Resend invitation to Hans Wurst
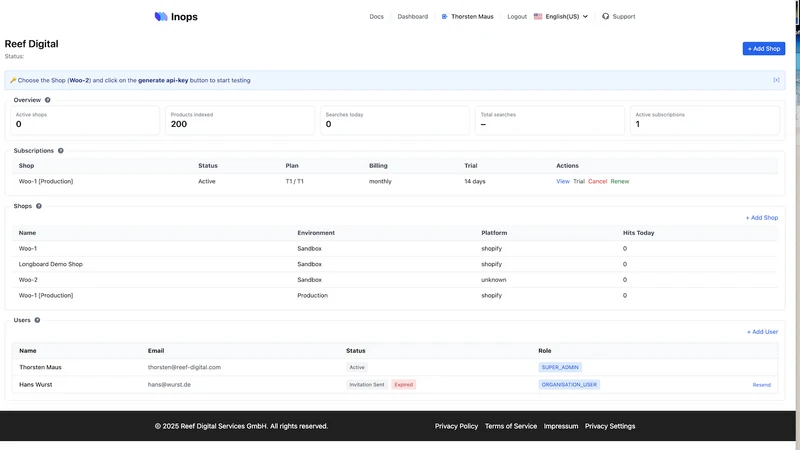800x450 pixels. click(x=762, y=385)
